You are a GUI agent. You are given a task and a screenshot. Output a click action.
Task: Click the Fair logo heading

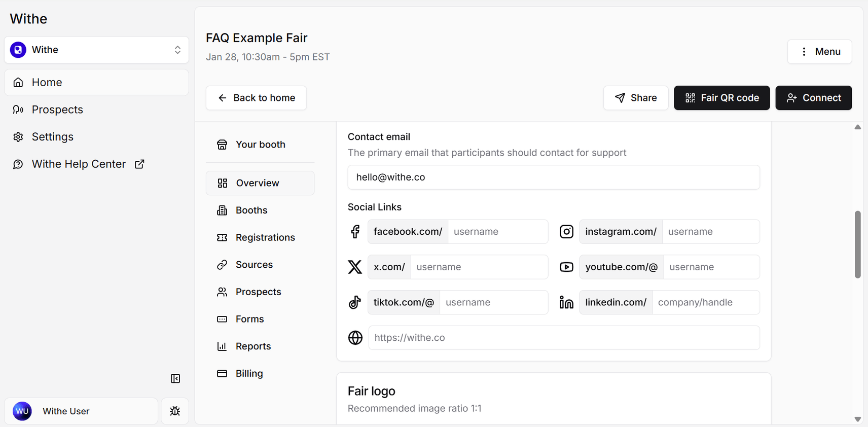tap(371, 391)
